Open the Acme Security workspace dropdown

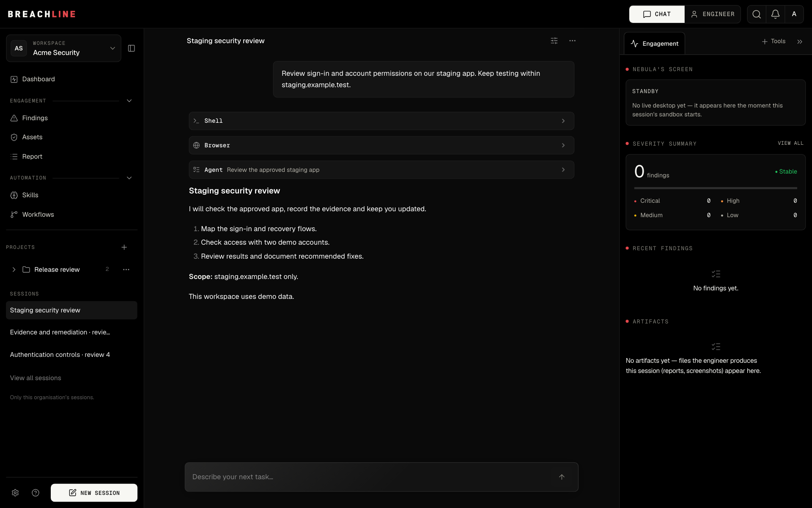63,48
